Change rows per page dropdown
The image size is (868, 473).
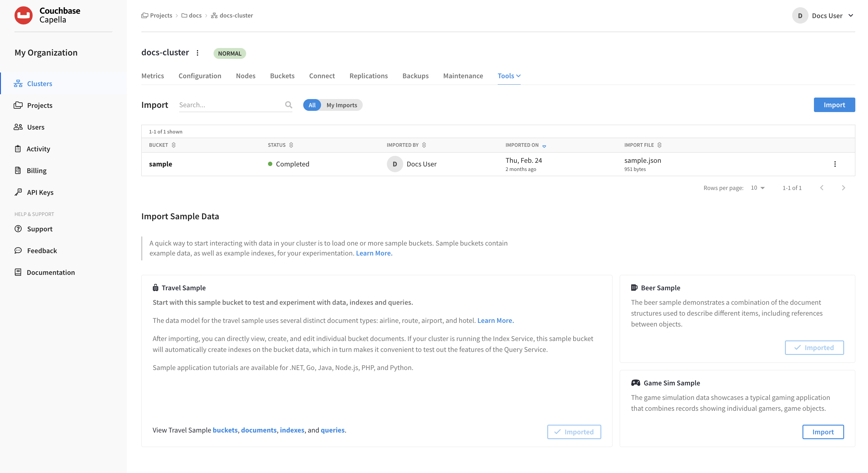coord(757,188)
